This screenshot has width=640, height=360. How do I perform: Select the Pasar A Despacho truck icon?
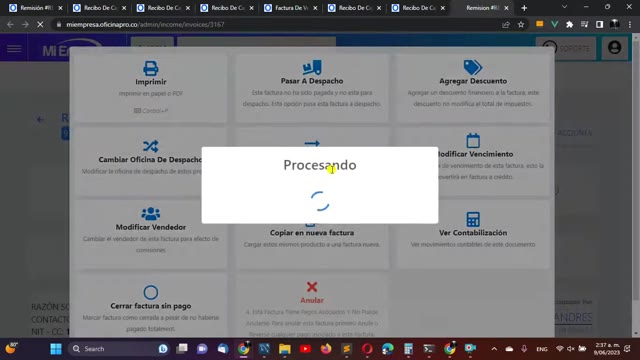coord(312,67)
